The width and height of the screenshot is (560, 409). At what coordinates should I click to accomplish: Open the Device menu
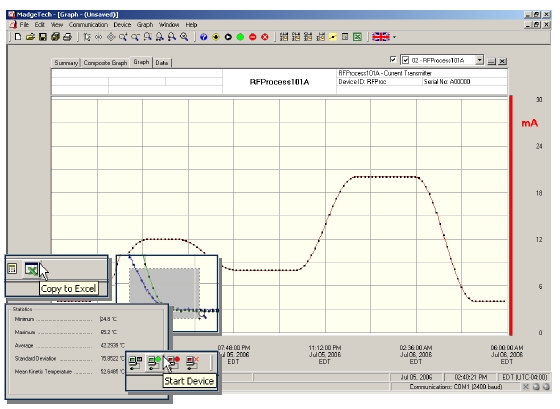[x=122, y=25]
